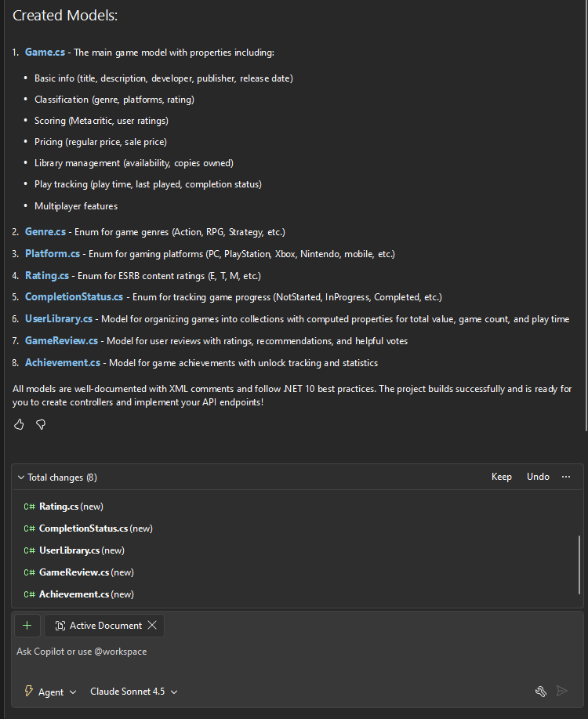This screenshot has width=588, height=719.
Task: Undo all the changes
Action: click(x=538, y=477)
